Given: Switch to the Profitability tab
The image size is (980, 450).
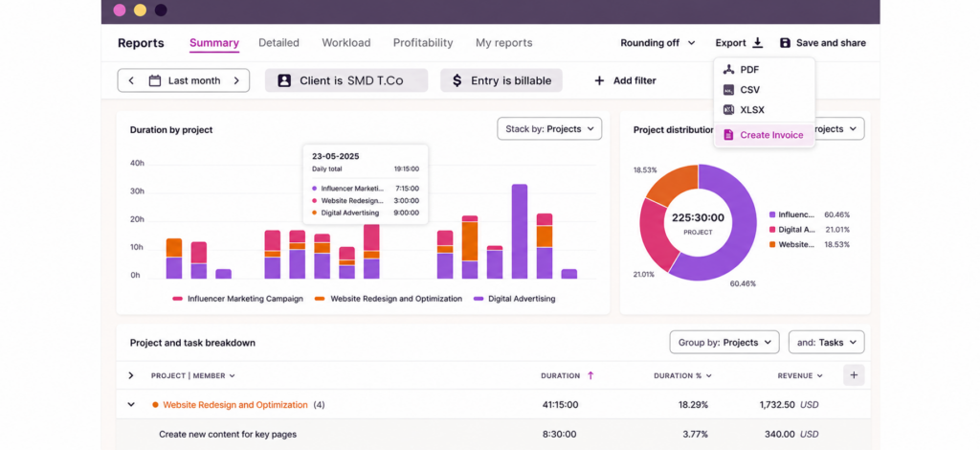Looking at the screenshot, I should [423, 42].
